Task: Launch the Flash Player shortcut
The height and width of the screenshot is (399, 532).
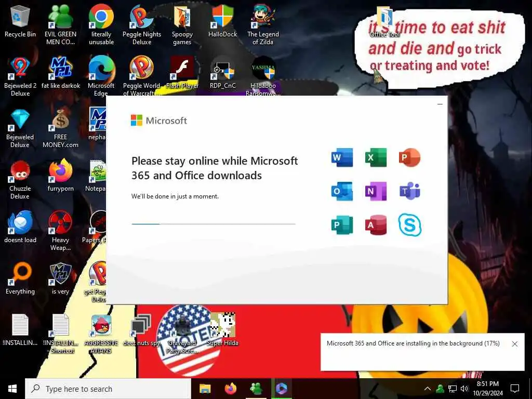Action: pyautogui.click(x=182, y=73)
